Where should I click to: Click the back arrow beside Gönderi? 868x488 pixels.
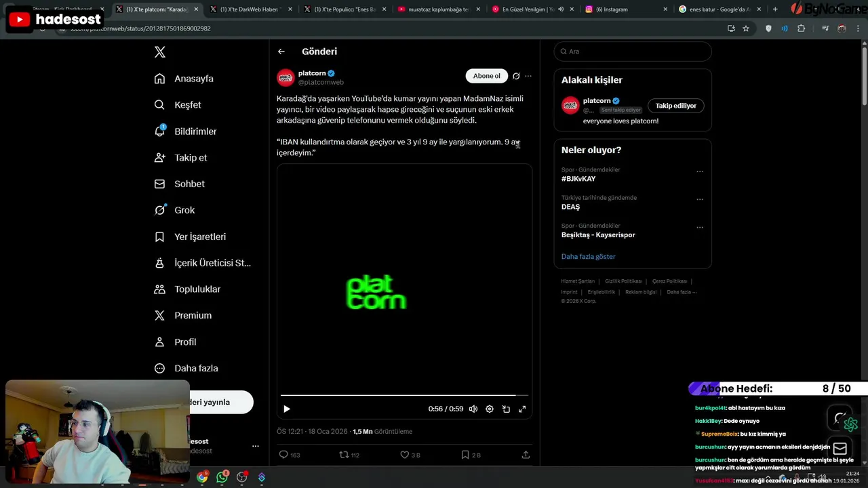point(281,52)
